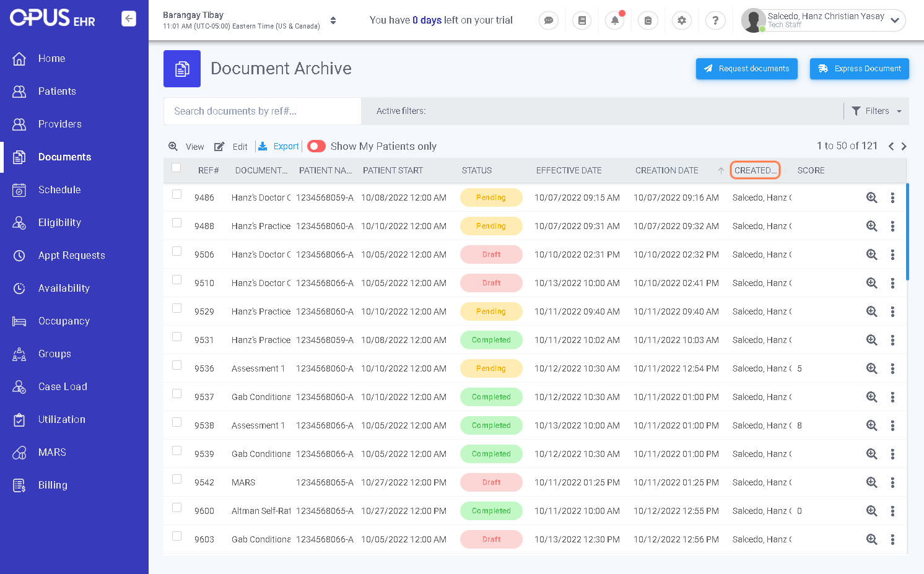Check the box for document 9486
This screenshot has width=924, height=574.
pyautogui.click(x=177, y=194)
